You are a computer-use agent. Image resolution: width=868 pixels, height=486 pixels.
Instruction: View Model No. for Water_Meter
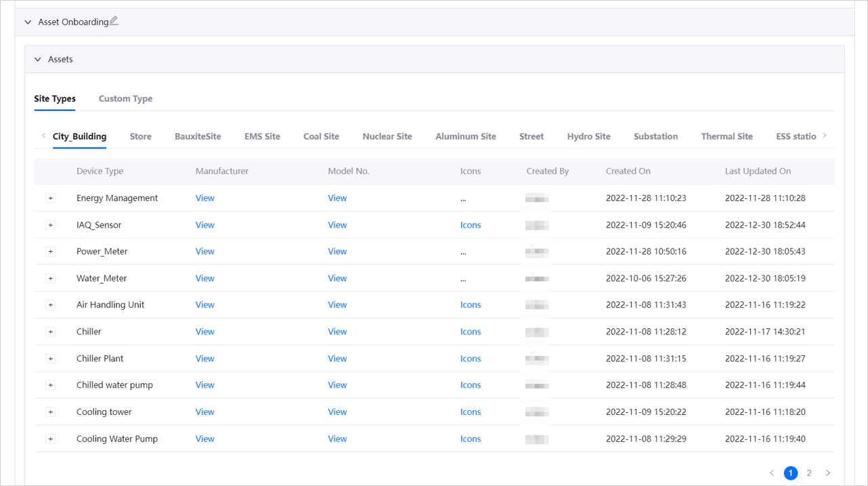[337, 278]
